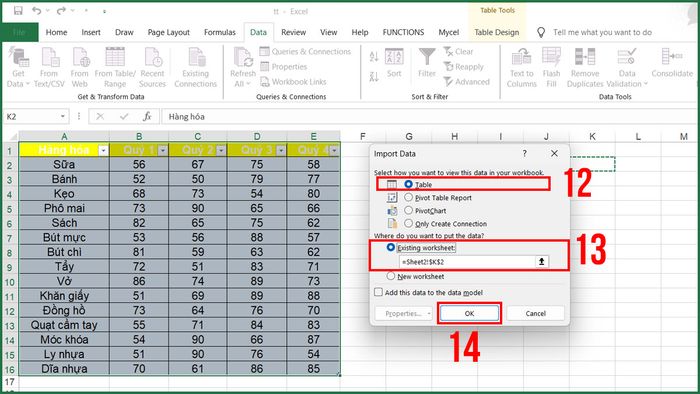This screenshot has height=394, width=700.
Task: Select Only Create Connection option
Action: click(408, 223)
